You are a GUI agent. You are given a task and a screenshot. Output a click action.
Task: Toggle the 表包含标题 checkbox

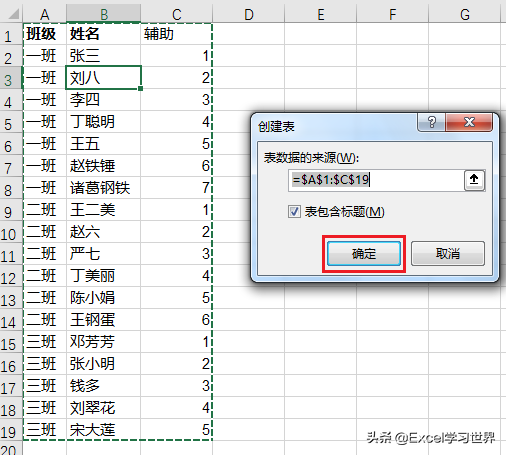point(294,212)
